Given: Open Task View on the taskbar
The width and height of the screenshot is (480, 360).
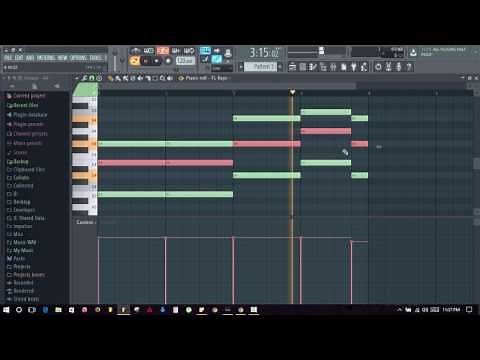Looking at the screenshot, I should (32, 310).
